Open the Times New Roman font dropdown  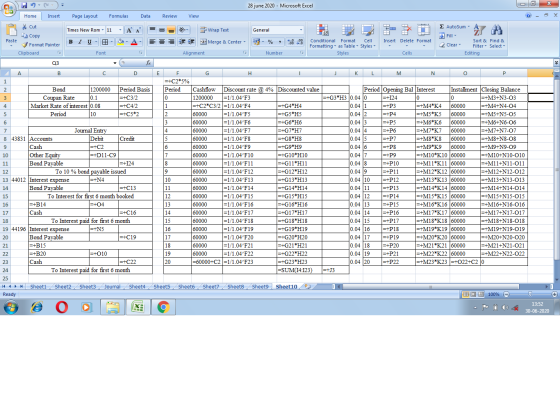103,30
